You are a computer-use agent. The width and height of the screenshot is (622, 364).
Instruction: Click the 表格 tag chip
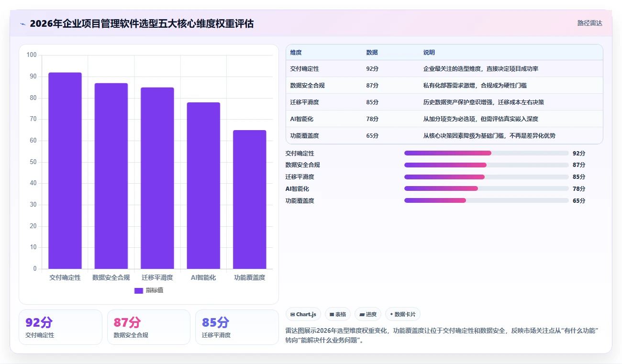(337, 314)
